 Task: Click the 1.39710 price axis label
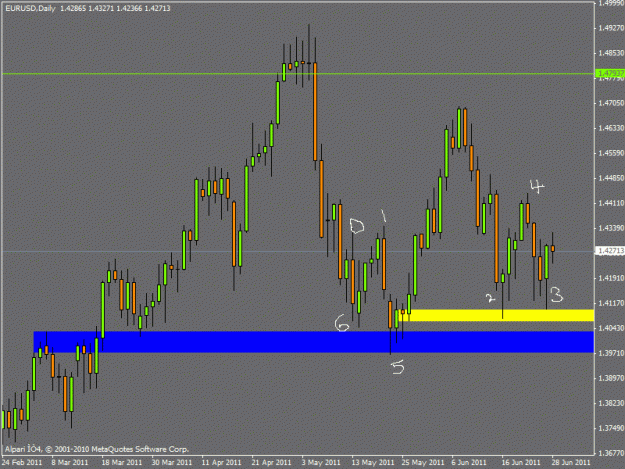(x=611, y=353)
